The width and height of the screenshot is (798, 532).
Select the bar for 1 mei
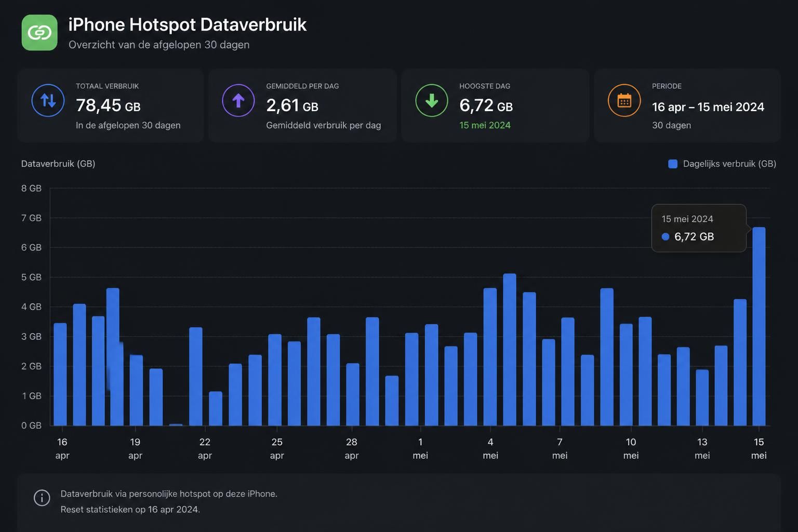click(412, 379)
